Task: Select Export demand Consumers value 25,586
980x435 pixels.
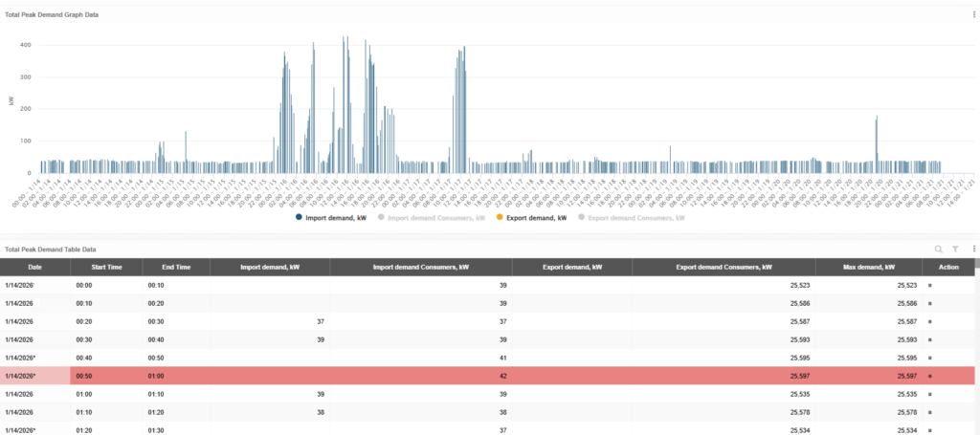Action: tap(801, 303)
